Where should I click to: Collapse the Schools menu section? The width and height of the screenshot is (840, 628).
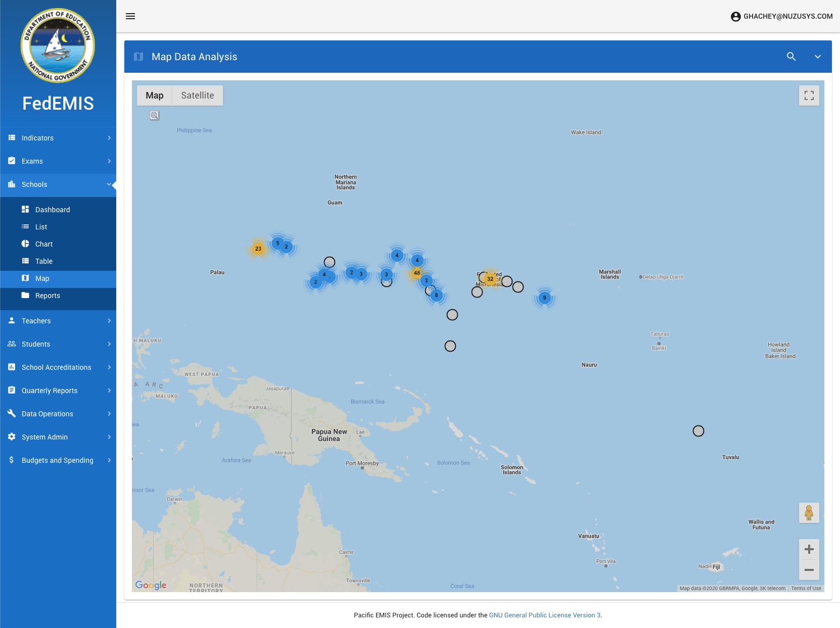(58, 184)
